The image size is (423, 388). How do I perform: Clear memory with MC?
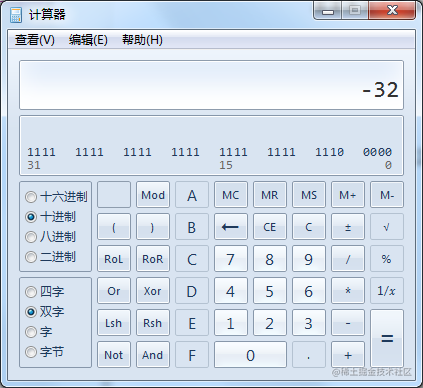pos(231,195)
